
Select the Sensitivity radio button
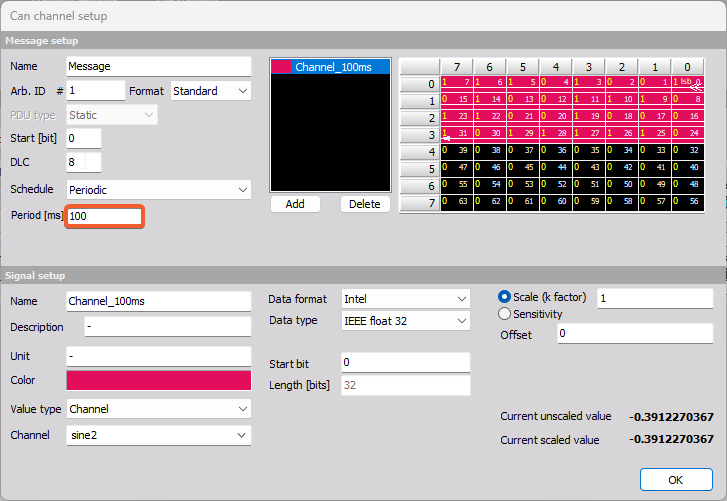point(504,314)
